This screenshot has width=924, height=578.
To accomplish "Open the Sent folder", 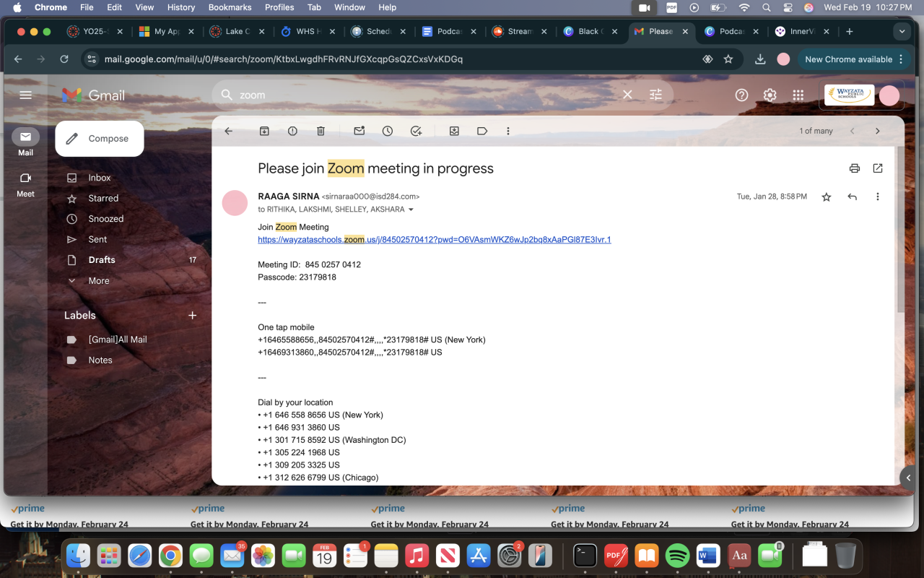I will 97,239.
